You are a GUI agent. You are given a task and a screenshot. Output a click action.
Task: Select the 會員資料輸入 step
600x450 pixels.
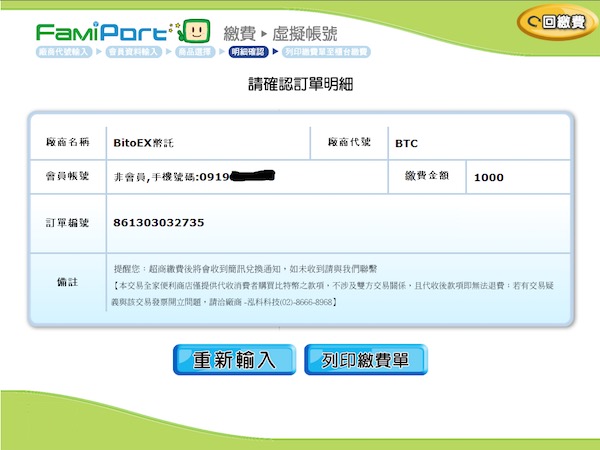(134, 52)
